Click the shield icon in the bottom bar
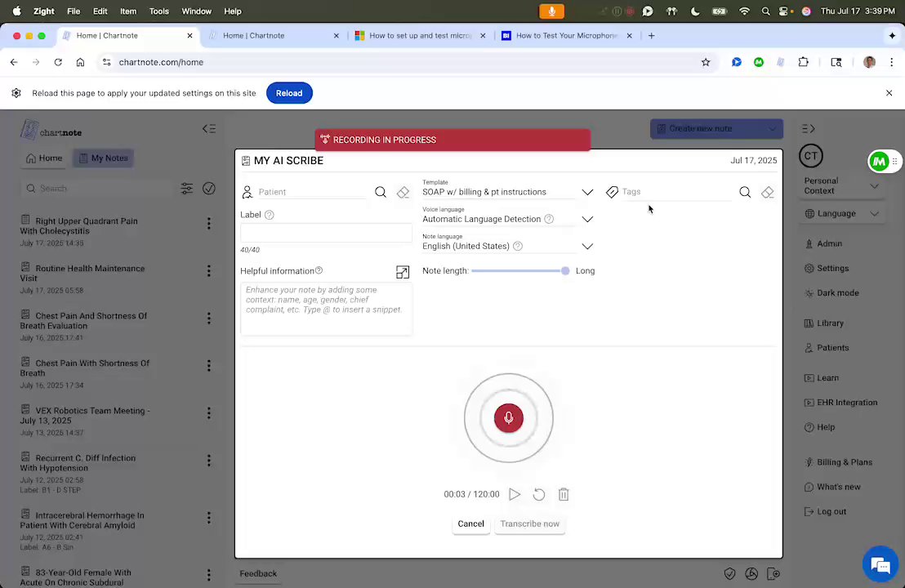This screenshot has height=588, width=905. [729, 573]
